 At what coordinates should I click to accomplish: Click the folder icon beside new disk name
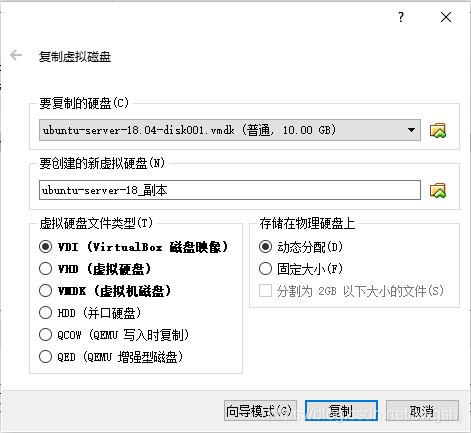pyautogui.click(x=438, y=190)
